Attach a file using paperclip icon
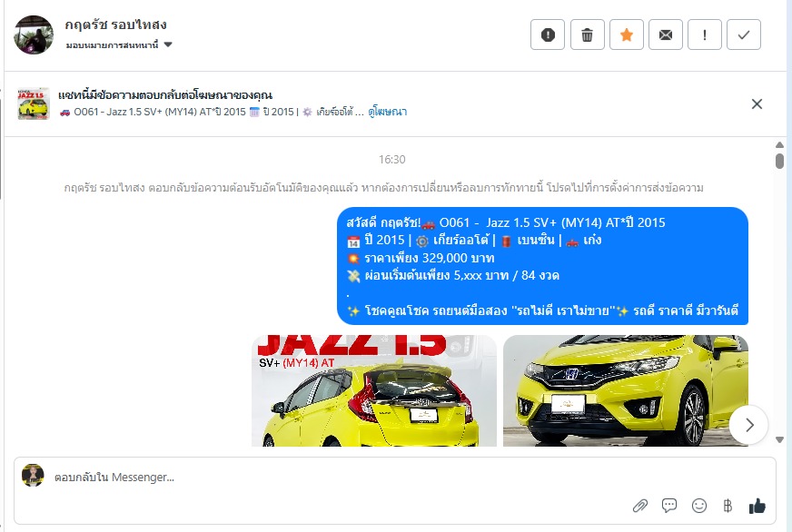 [640, 506]
